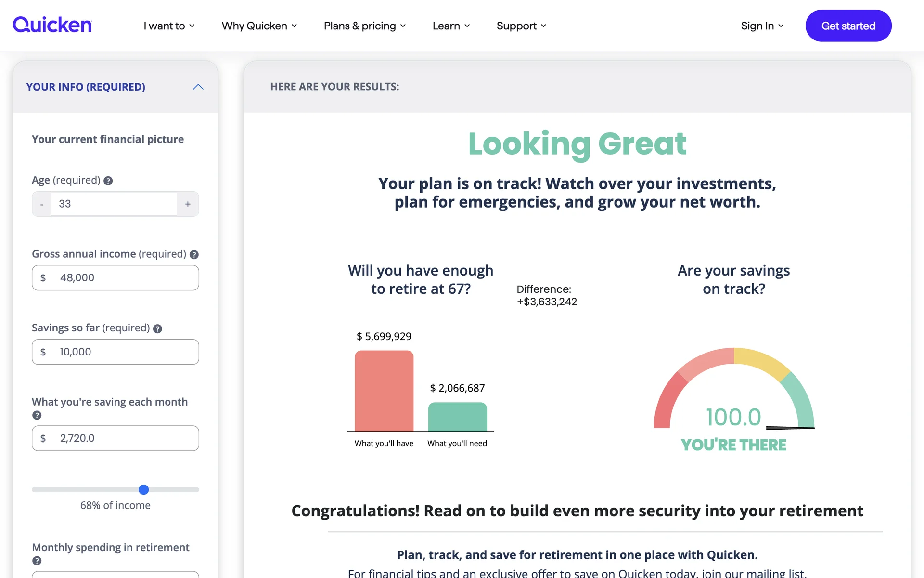Click monthly saving help question icon
This screenshot has width=924, height=578.
click(x=37, y=415)
